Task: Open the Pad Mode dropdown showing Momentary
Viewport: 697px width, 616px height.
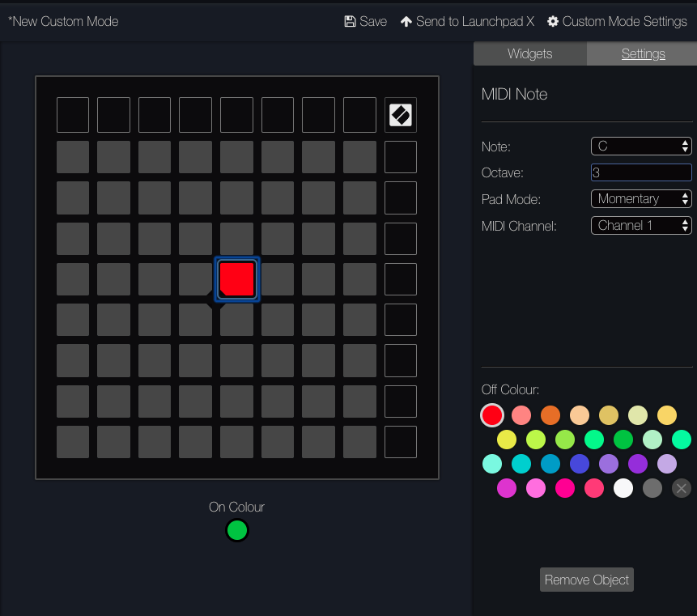Action: coord(641,198)
